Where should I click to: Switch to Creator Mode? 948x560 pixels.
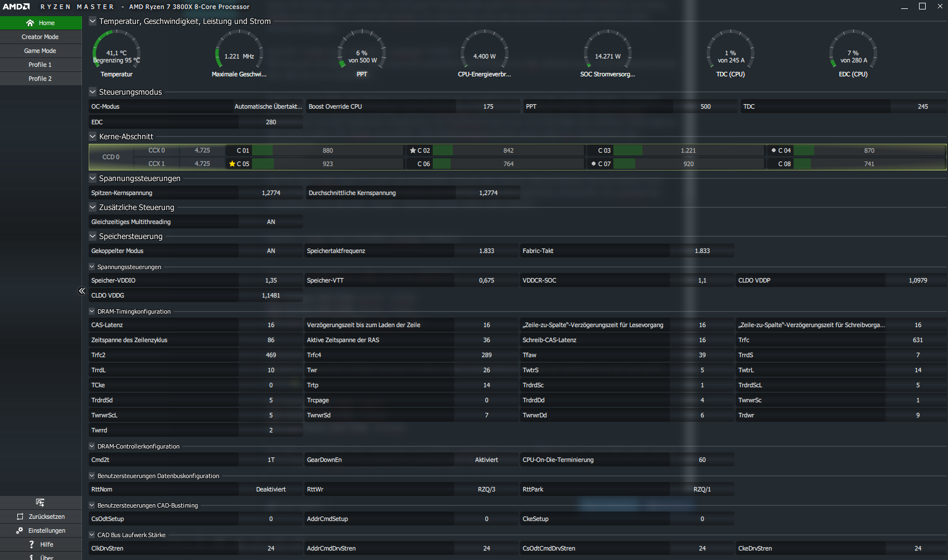coord(41,37)
